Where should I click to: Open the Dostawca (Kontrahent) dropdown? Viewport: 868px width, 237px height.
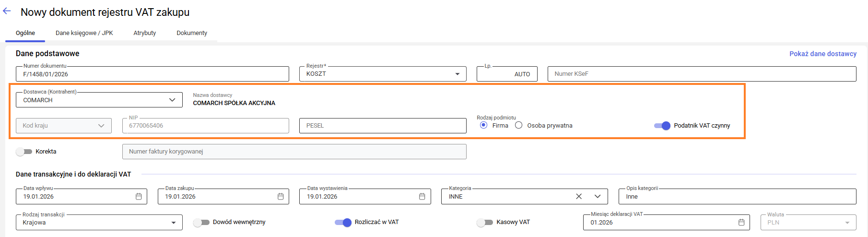pos(172,100)
